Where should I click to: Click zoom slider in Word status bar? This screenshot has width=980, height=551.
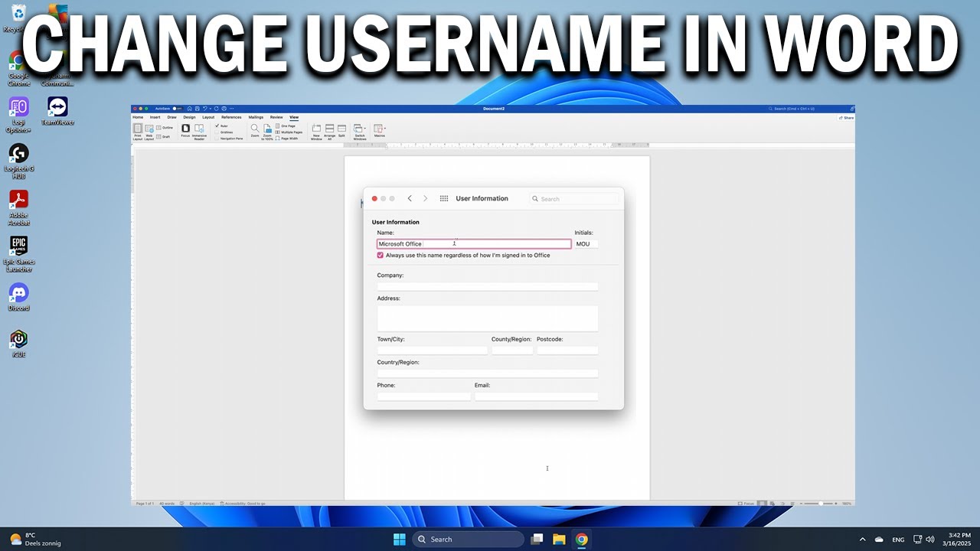click(819, 504)
